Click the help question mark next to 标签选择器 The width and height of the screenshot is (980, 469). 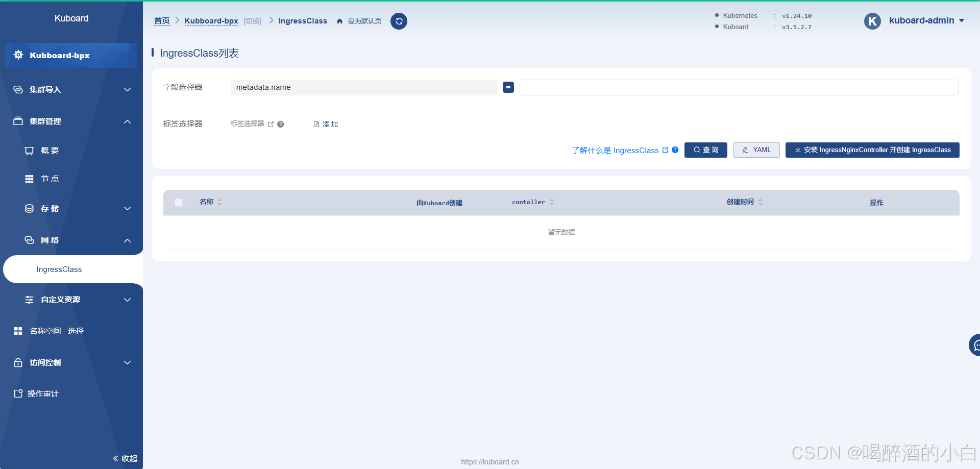[x=281, y=124]
